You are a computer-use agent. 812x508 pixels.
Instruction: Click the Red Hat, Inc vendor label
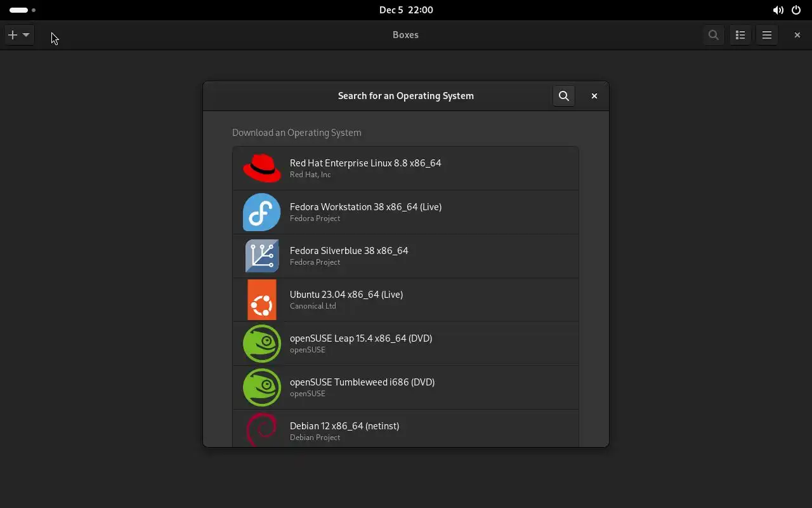click(310, 175)
